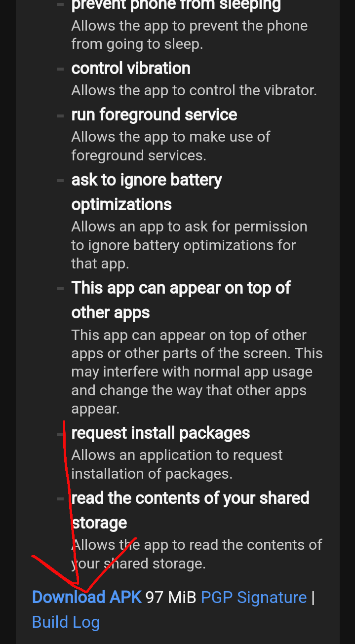
Task: Click 'prevent phone from sleeping' permission title
Action: (176, 6)
